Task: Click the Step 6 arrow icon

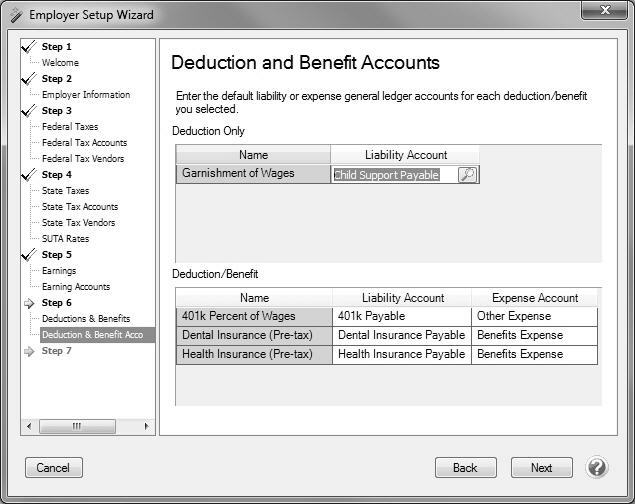Action: [29, 303]
